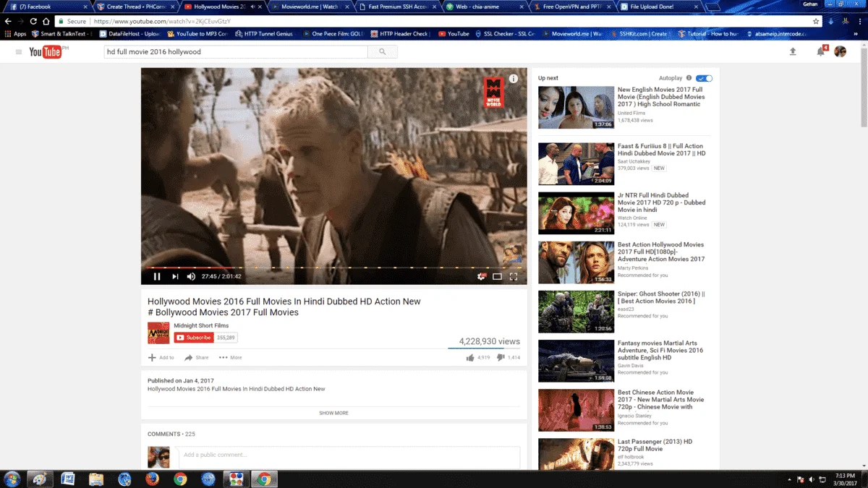Click the Movie World watermark logo
This screenshot has width=868, height=488.
pyautogui.click(x=493, y=93)
